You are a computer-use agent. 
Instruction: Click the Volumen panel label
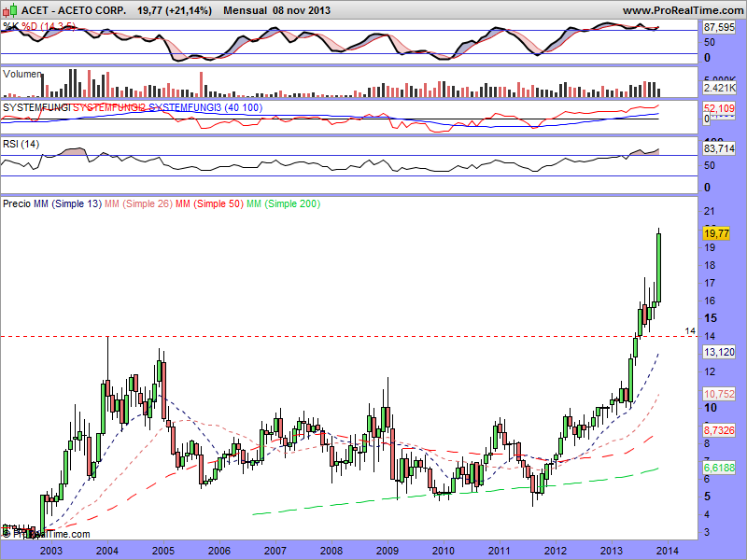21,74
